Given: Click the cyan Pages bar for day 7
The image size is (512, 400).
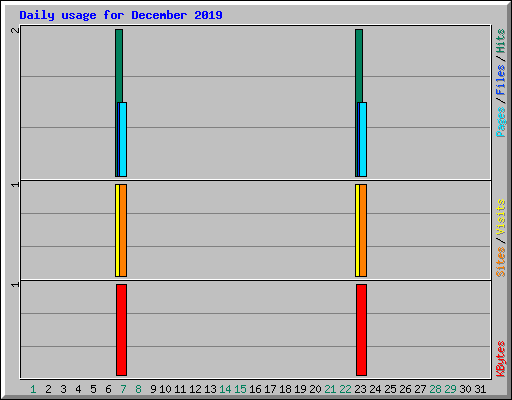Looking at the screenshot, I should click(123, 139).
